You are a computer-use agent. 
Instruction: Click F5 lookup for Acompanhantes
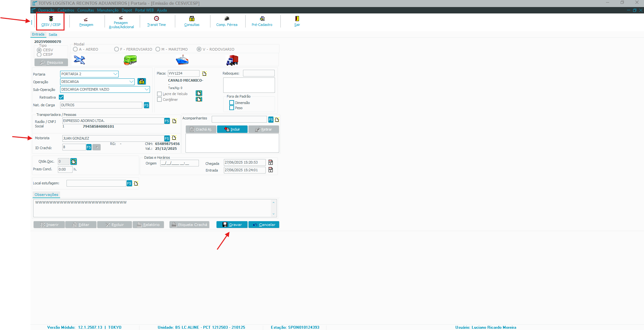point(271,120)
